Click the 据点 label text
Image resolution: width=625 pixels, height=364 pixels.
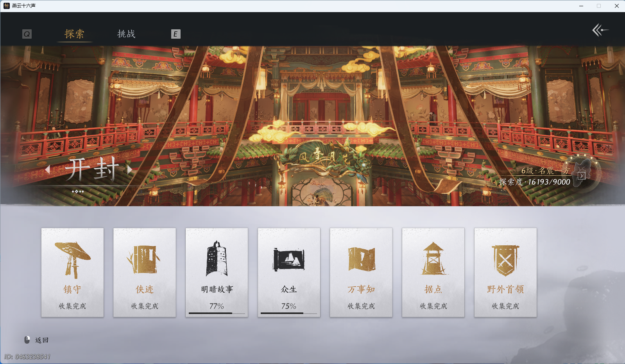click(x=433, y=289)
